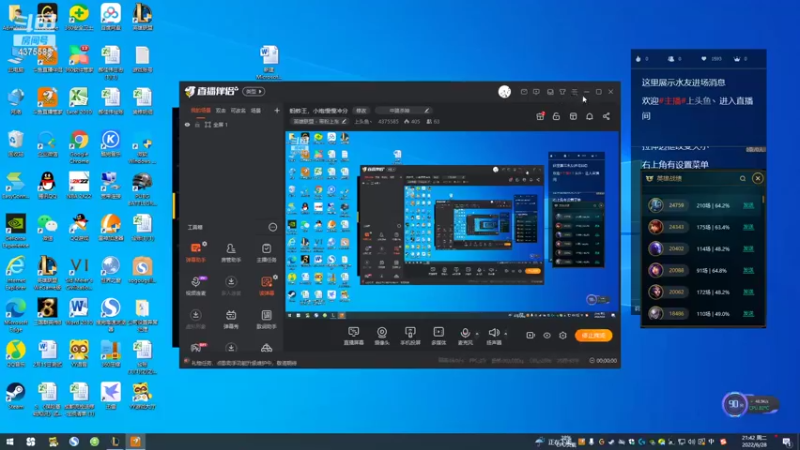Open the multimedia source icon
The image size is (800, 450).
coord(438,333)
